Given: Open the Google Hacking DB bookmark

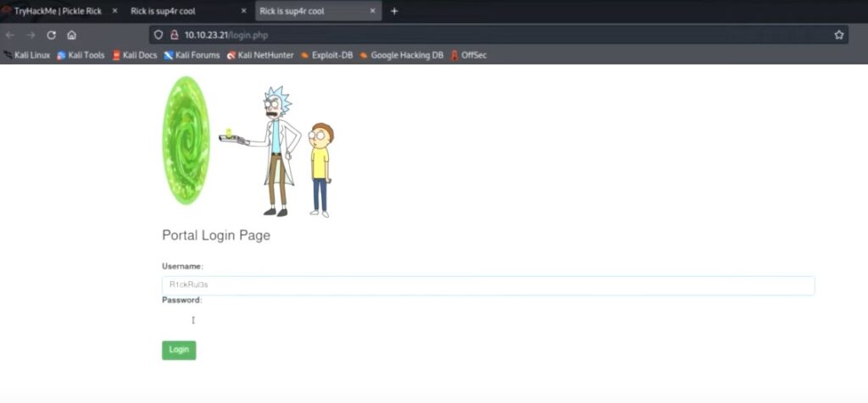Looking at the screenshot, I should click(401, 55).
